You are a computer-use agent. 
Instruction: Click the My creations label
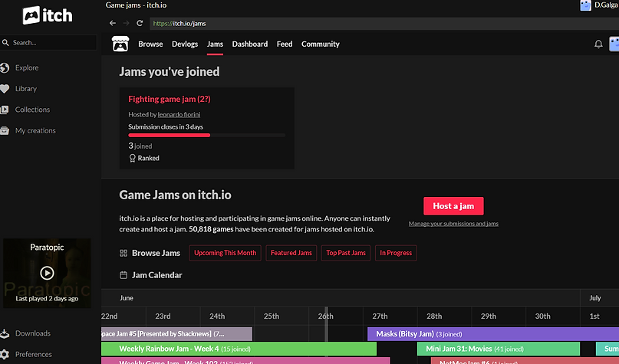coord(35,130)
